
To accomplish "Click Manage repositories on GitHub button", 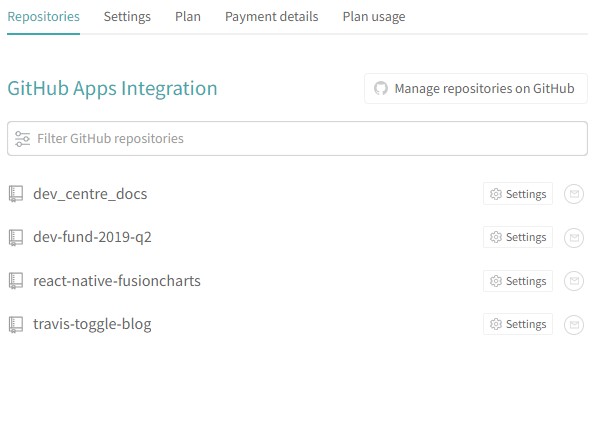I will tap(476, 88).
